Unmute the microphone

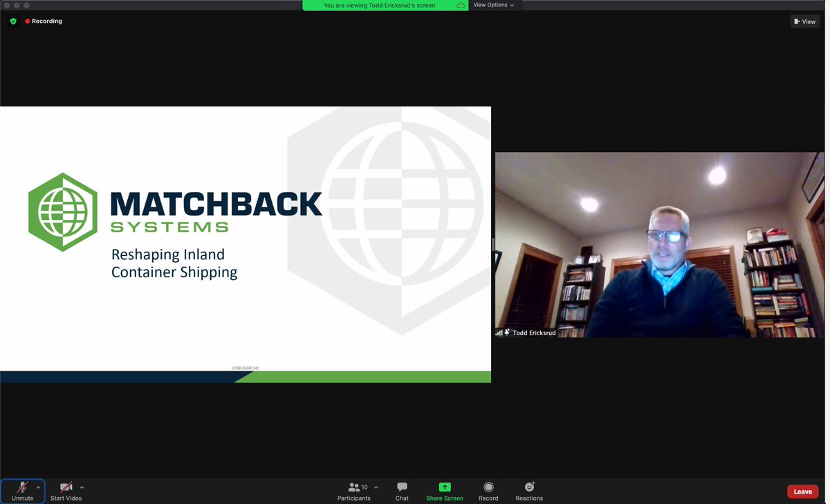22,492
